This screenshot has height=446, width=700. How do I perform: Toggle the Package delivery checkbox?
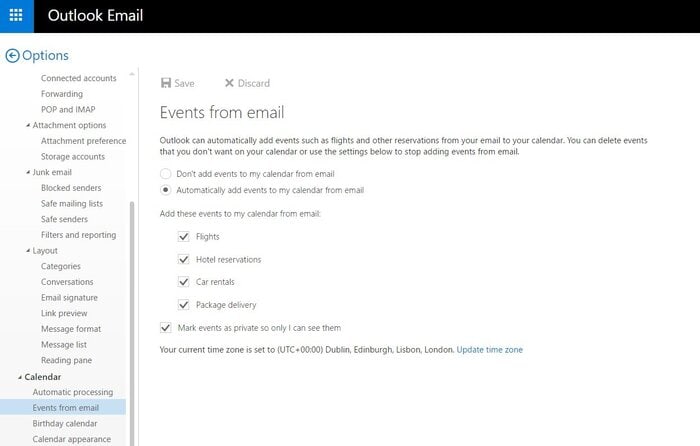pyautogui.click(x=183, y=305)
